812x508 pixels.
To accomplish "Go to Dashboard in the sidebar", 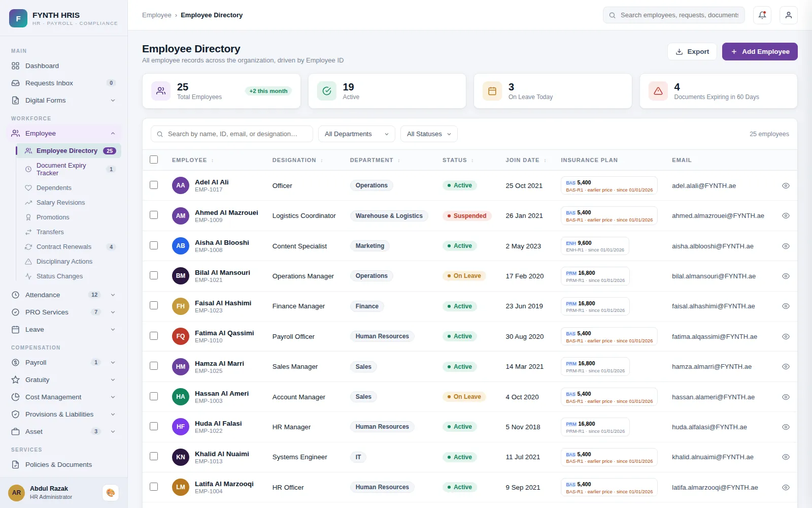I will [x=64, y=66].
